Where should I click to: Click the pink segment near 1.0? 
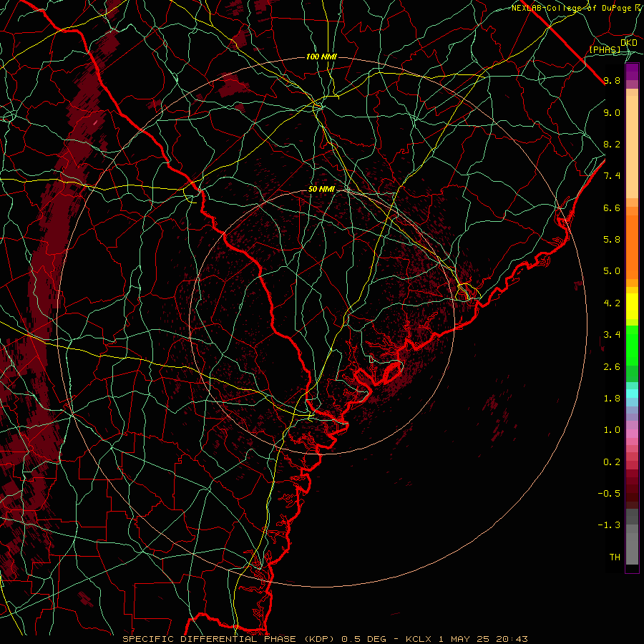[632, 434]
